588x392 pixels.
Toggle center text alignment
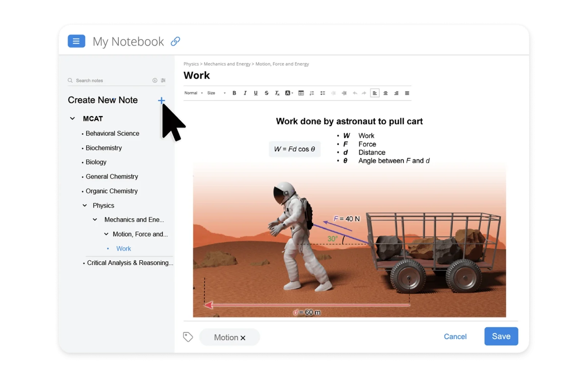pos(385,93)
